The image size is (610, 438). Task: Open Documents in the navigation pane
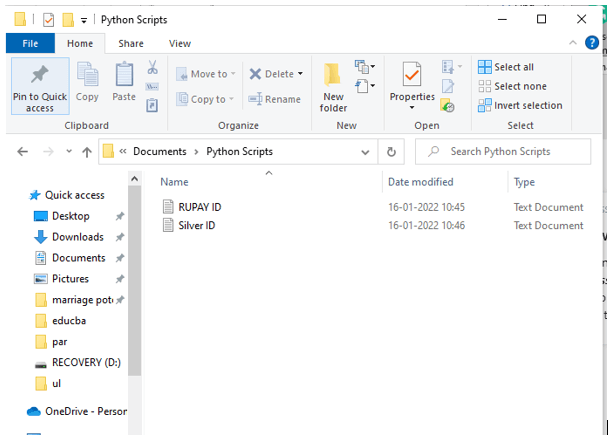[69, 258]
